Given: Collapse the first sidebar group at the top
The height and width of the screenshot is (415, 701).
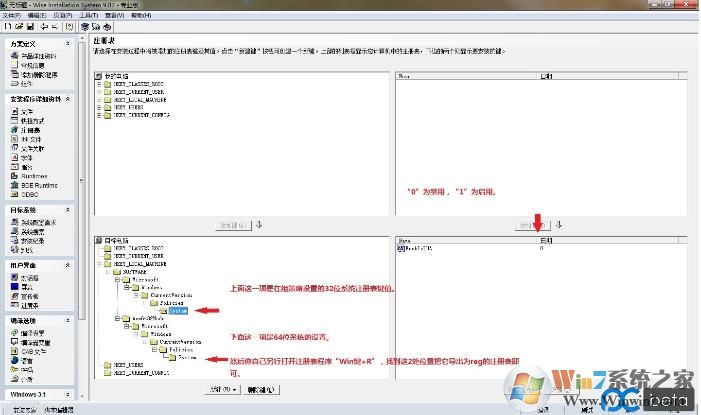Looking at the screenshot, I should (68, 43).
